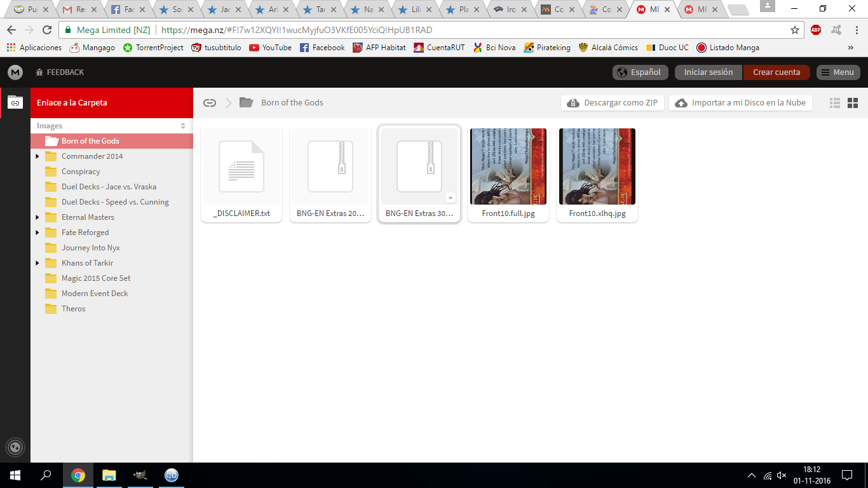Open the Eternal Masters folder
The height and width of the screenshot is (488, 868).
pyautogui.click(x=88, y=217)
